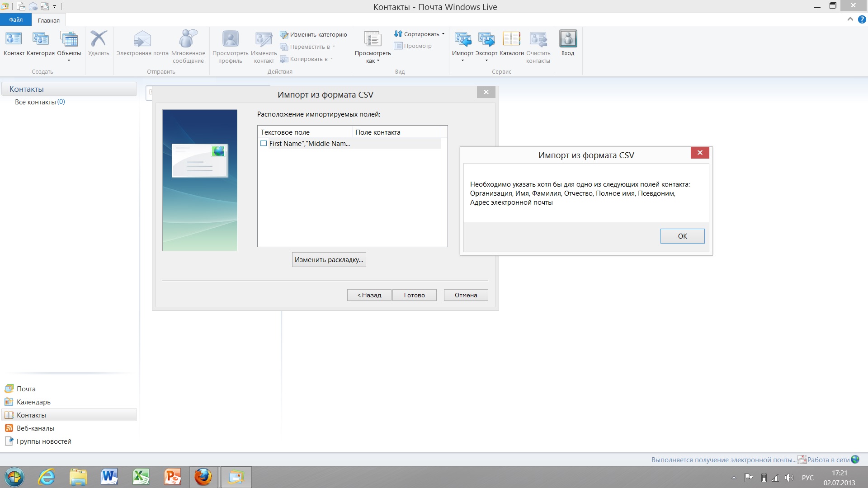Open Word from taskbar

click(x=109, y=477)
